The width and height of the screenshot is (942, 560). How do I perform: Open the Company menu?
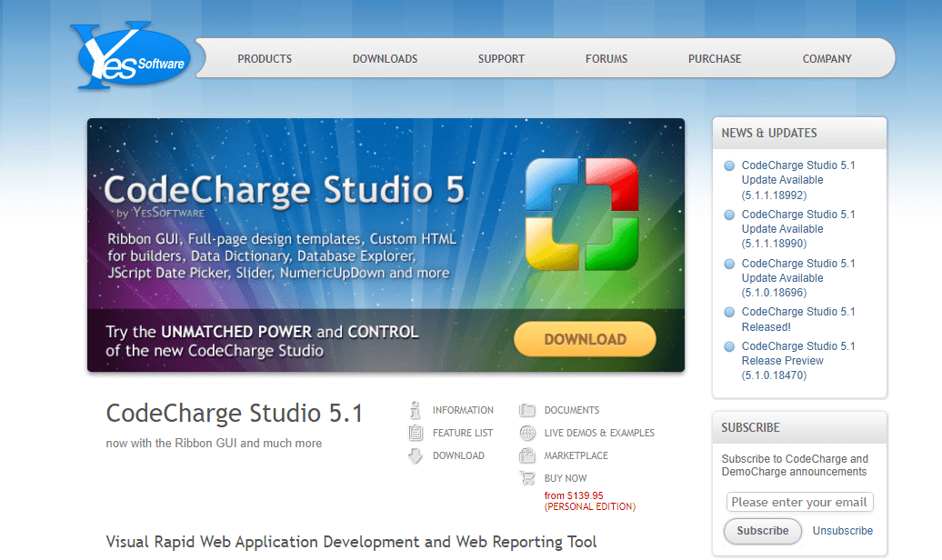coord(827,59)
